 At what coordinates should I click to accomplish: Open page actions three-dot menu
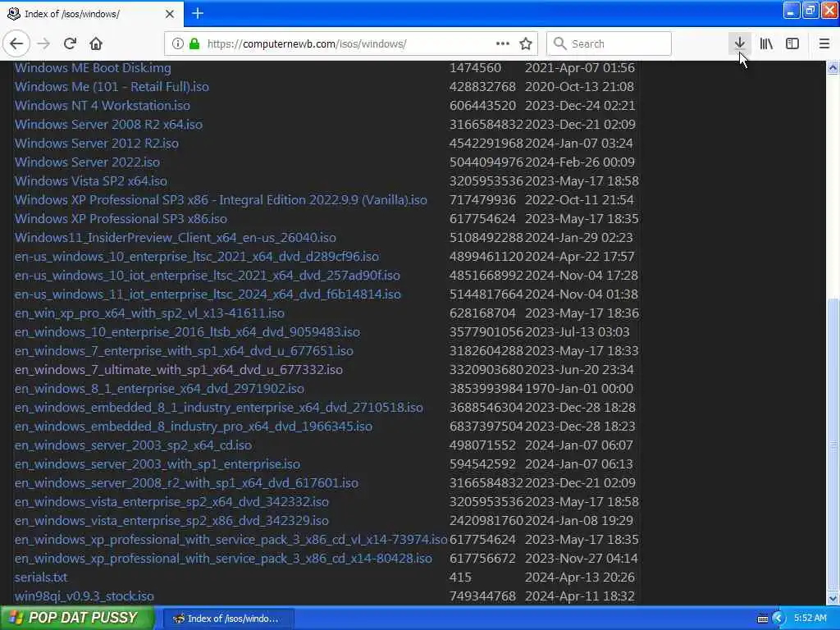503,43
